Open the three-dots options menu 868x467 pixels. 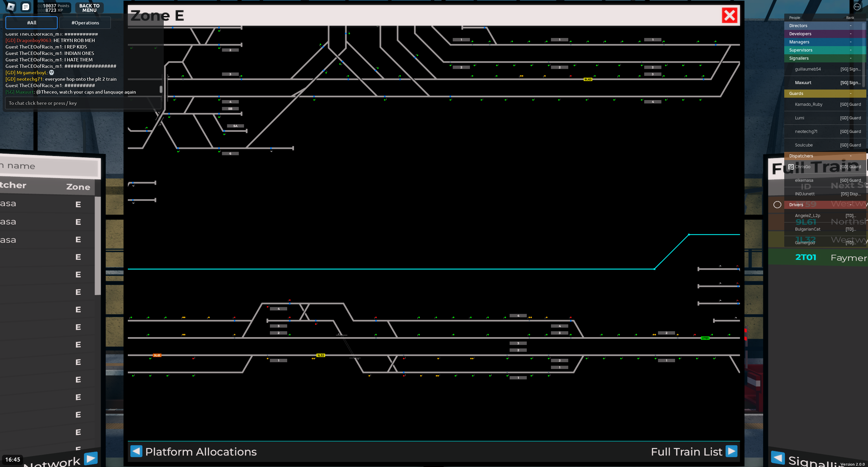coord(857,7)
